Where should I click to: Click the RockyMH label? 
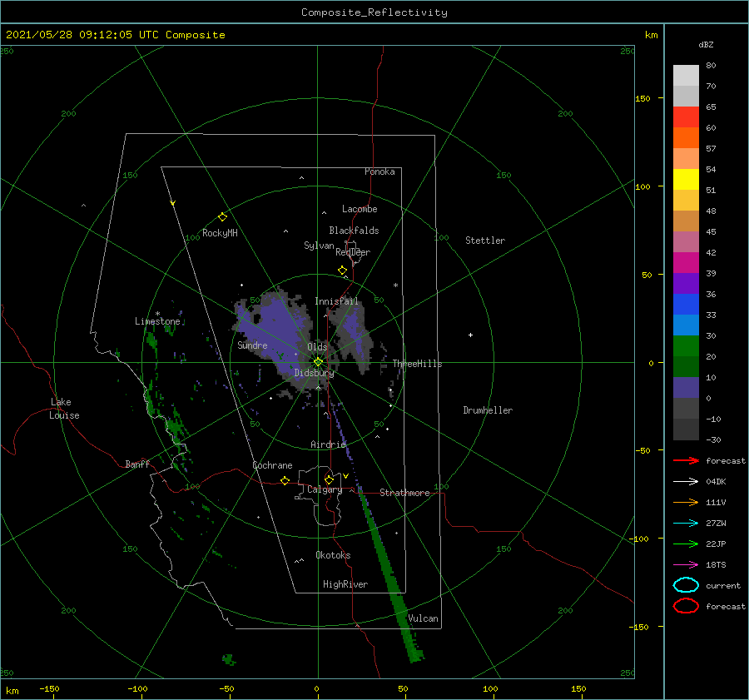point(220,233)
